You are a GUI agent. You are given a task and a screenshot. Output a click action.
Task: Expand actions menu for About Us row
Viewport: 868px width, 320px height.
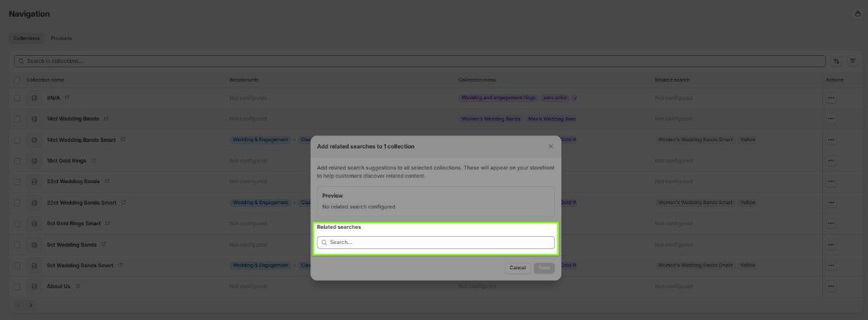point(831,287)
